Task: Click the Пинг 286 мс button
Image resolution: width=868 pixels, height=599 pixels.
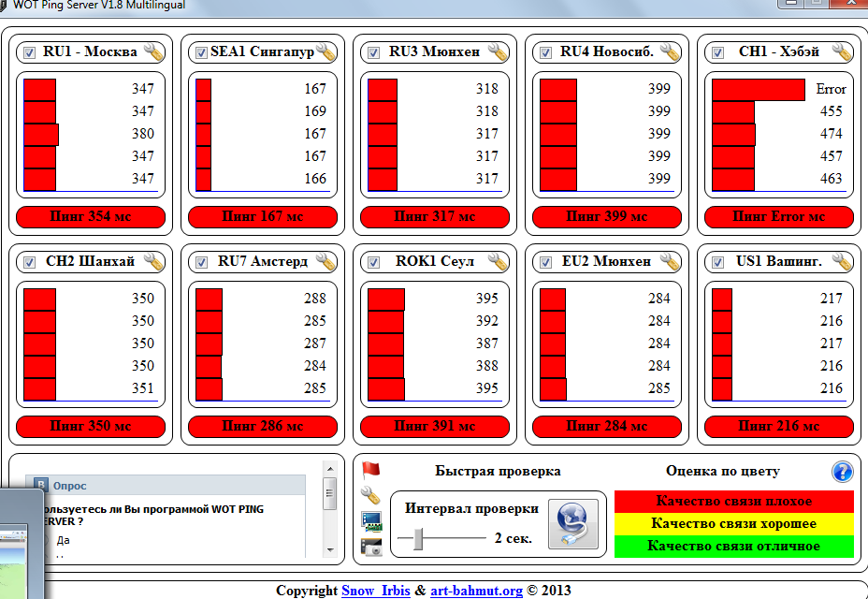Action: (x=263, y=426)
